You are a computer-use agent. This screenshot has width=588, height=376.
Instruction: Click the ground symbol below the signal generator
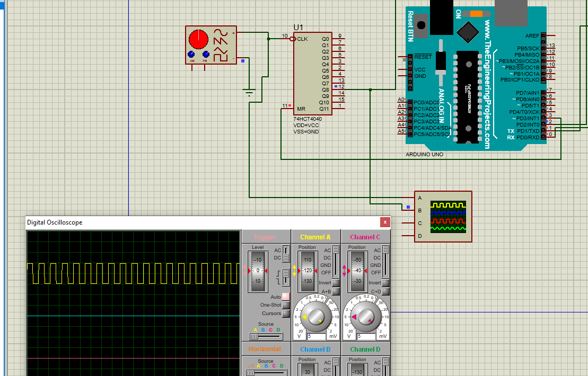click(x=248, y=92)
